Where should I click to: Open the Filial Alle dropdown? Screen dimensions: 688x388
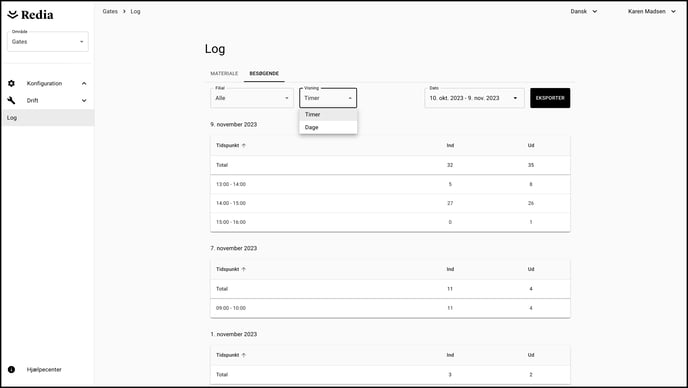(252, 98)
